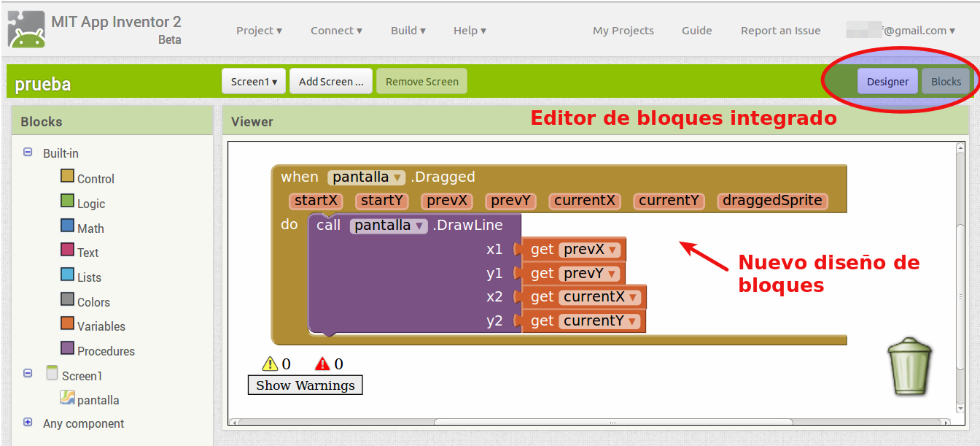Open the gmail account dropdown
Image resolution: width=980 pixels, height=446 pixels.
901,30
